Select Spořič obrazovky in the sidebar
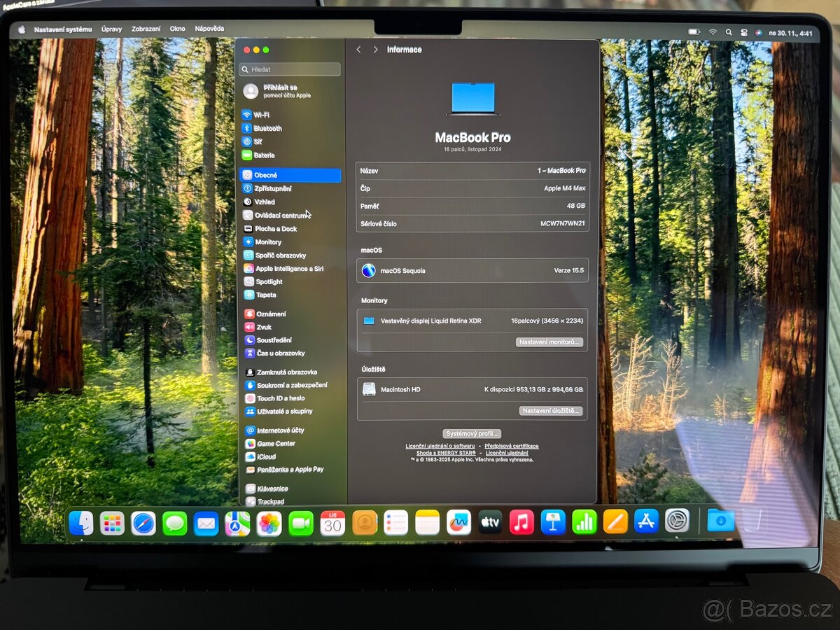Viewport: 840px width, 630px height. 279,255
